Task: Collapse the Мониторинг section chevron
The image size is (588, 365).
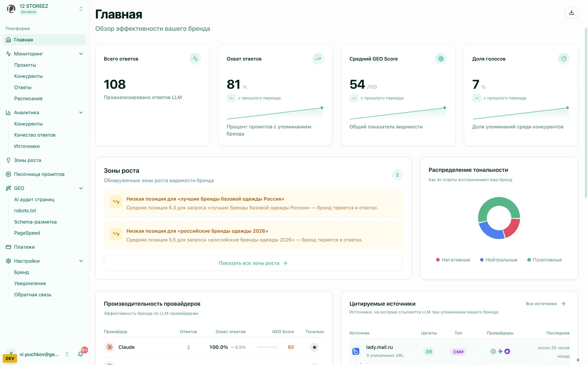Action: [x=81, y=54]
